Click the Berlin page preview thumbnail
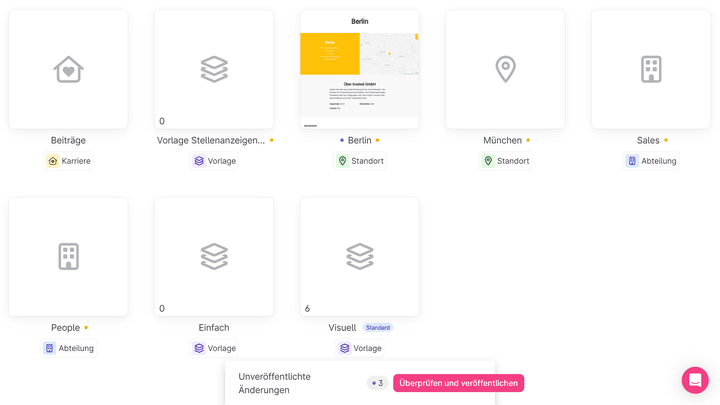 click(359, 70)
